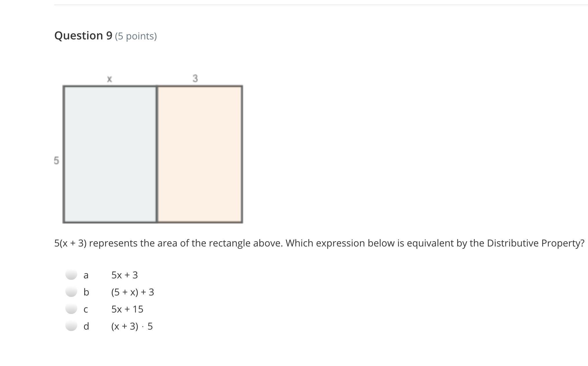This screenshot has width=588, height=366.
Task: Click answer text (x + 3) · 5
Action: [x=132, y=326]
